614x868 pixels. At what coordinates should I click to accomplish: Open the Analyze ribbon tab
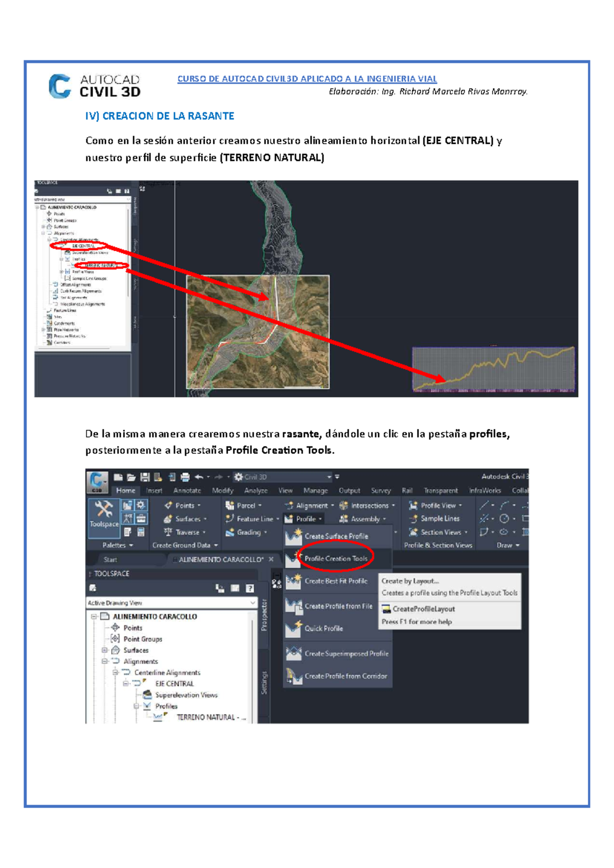click(256, 490)
